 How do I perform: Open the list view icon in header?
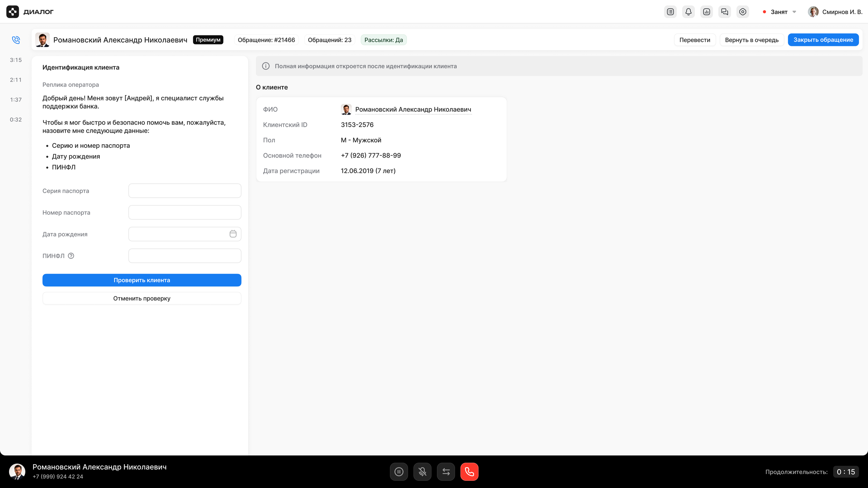pos(670,12)
